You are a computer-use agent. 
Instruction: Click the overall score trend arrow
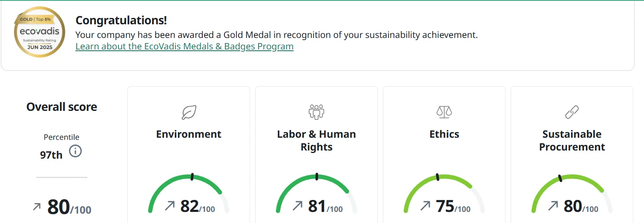coord(37,207)
